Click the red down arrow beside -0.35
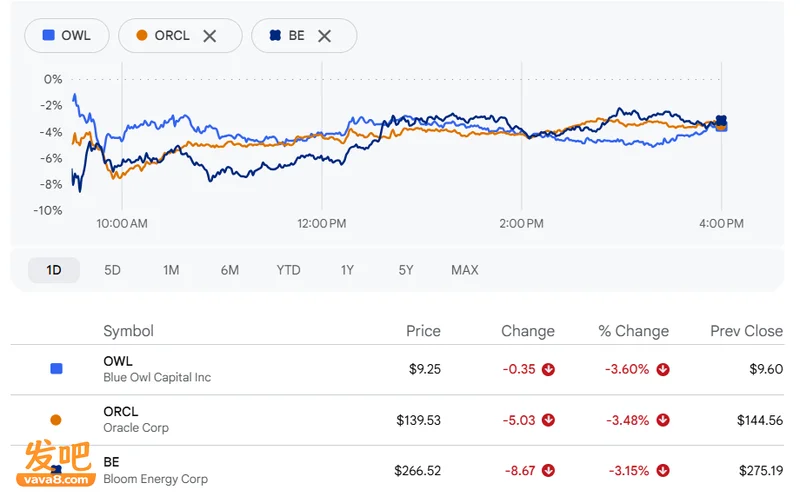This screenshot has height=503, width=800. point(548,369)
